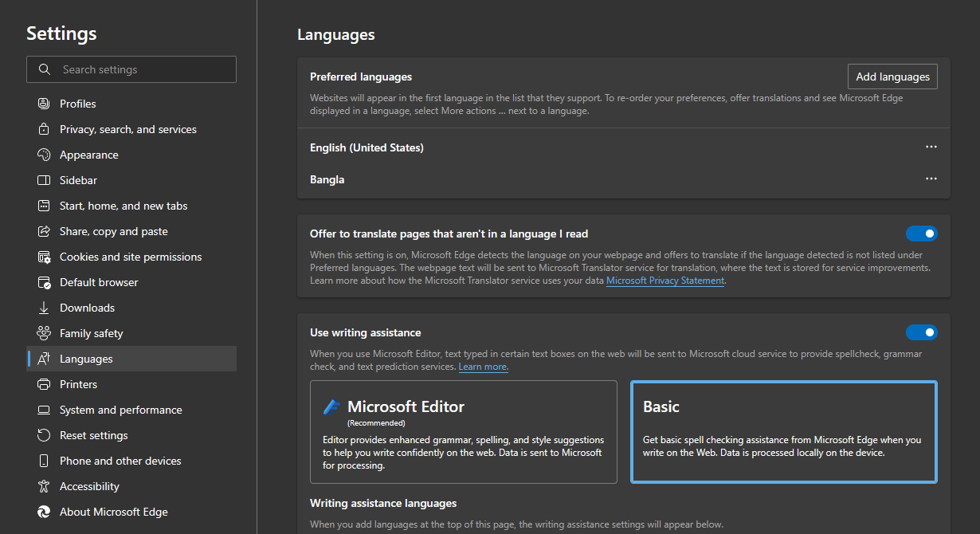Image resolution: width=980 pixels, height=534 pixels.
Task: Click the Reset settings icon
Action: 44,435
